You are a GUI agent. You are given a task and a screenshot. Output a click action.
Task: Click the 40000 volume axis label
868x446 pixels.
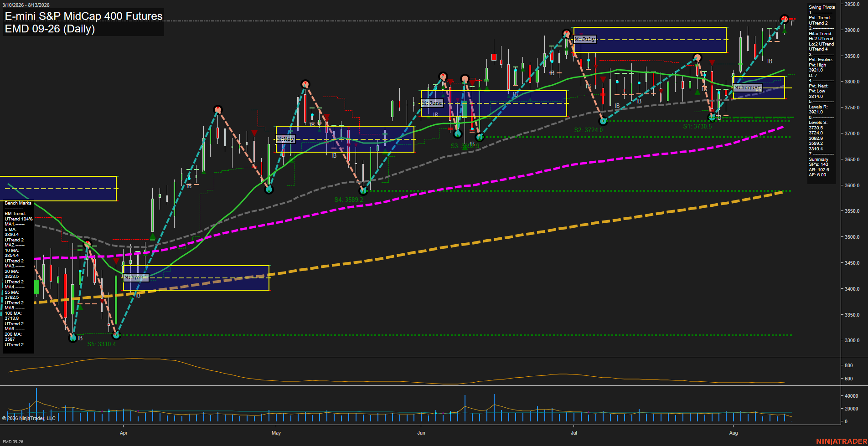pos(852,396)
